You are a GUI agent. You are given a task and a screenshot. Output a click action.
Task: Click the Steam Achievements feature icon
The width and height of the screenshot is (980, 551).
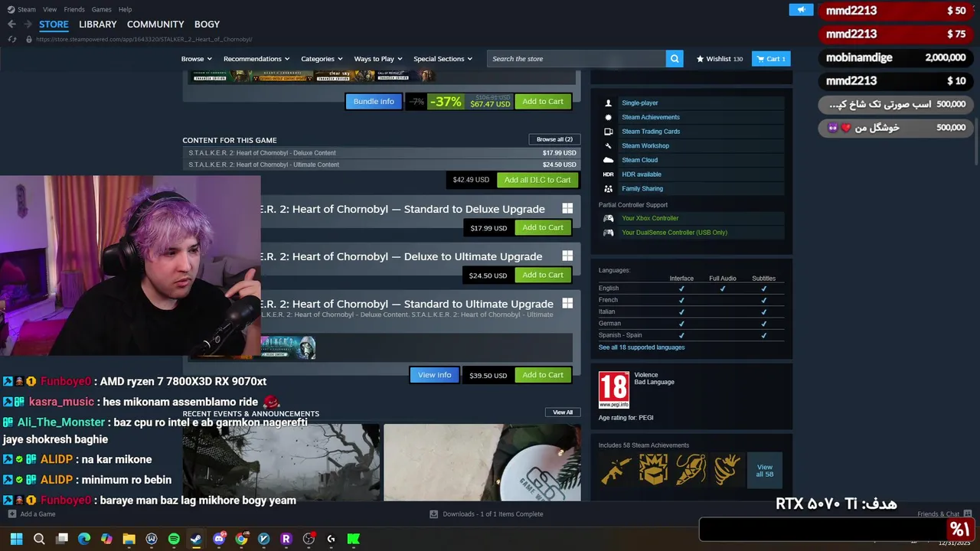point(609,117)
